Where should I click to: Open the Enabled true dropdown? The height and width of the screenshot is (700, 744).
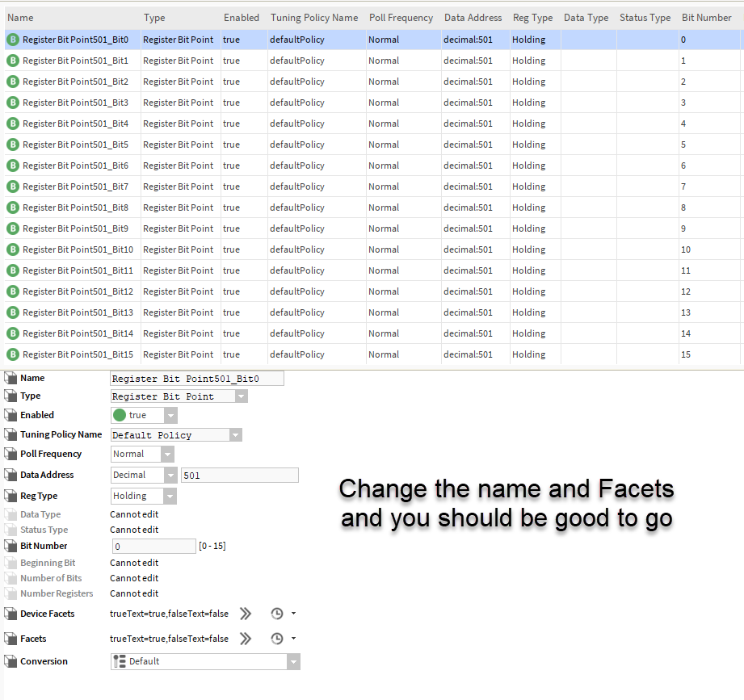click(170, 415)
